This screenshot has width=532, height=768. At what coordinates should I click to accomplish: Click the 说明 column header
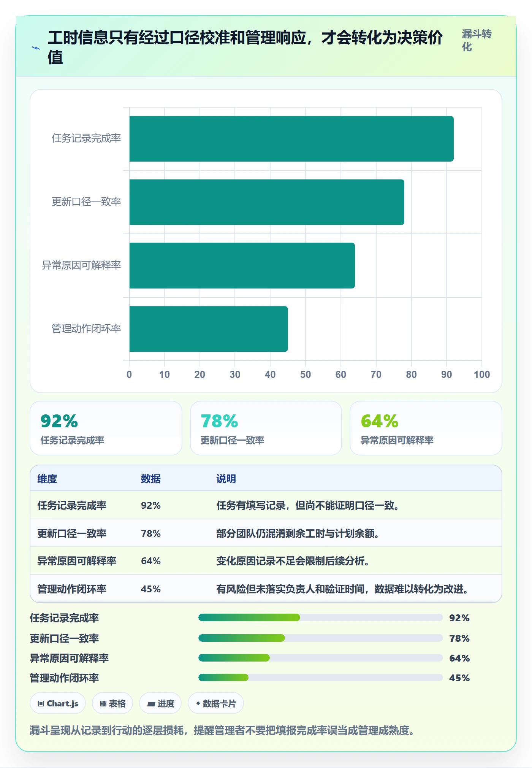(226, 479)
